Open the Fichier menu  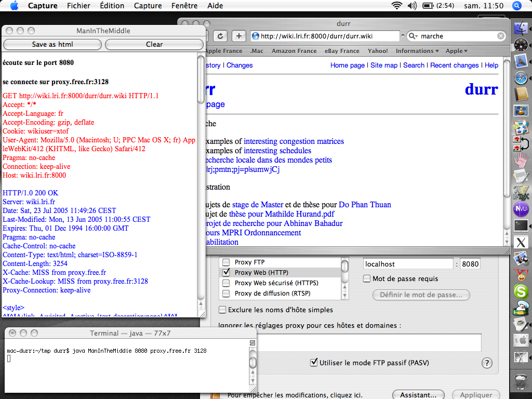[78, 6]
